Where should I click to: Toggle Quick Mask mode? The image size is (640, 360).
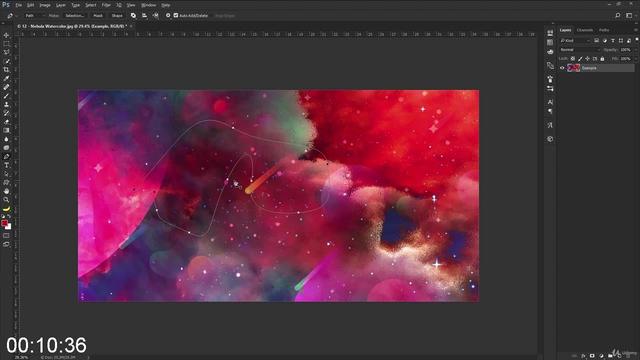(x=6, y=236)
